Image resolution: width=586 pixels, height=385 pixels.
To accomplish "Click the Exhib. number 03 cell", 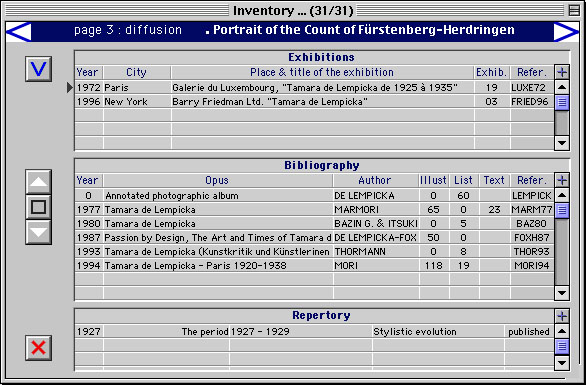I will click(x=491, y=102).
